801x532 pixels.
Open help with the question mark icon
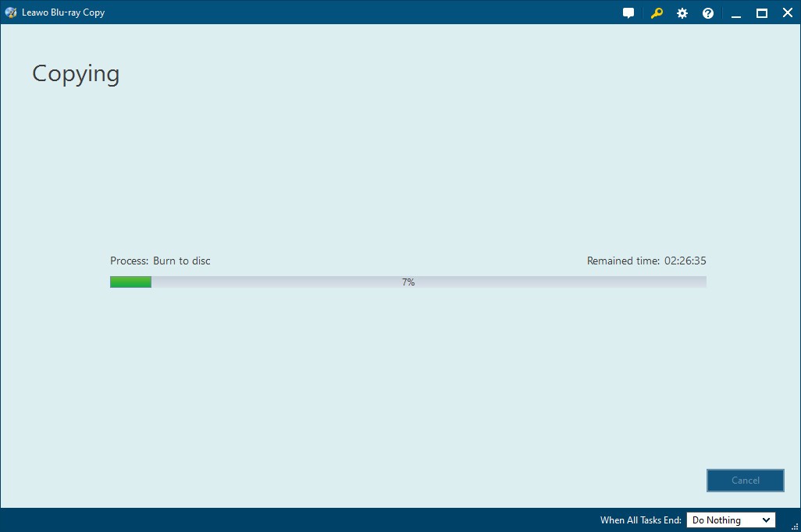pyautogui.click(x=707, y=13)
